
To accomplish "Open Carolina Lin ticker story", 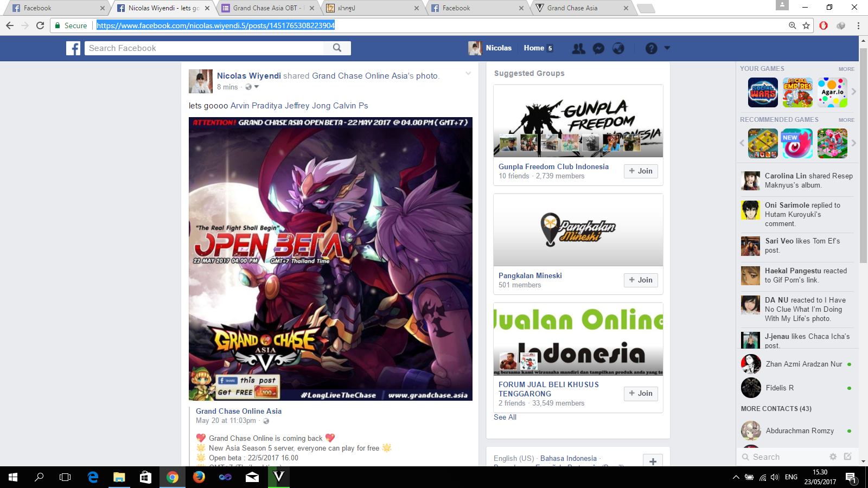I will pos(796,181).
